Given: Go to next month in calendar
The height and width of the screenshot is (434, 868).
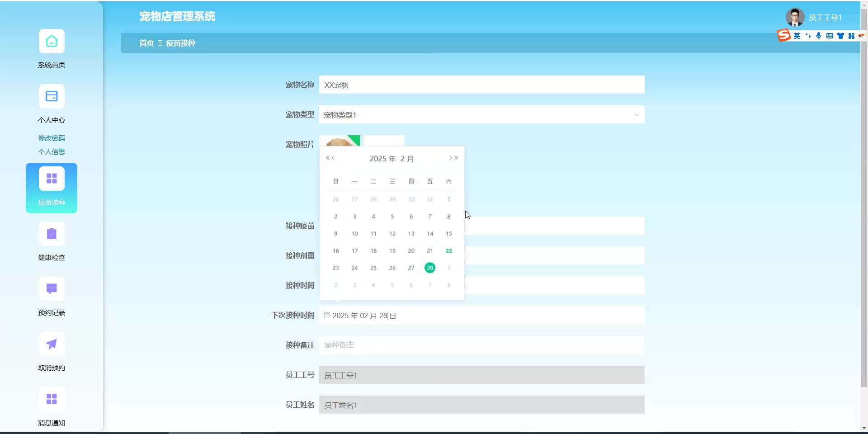Looking at the screenshot, I should 450,158.
